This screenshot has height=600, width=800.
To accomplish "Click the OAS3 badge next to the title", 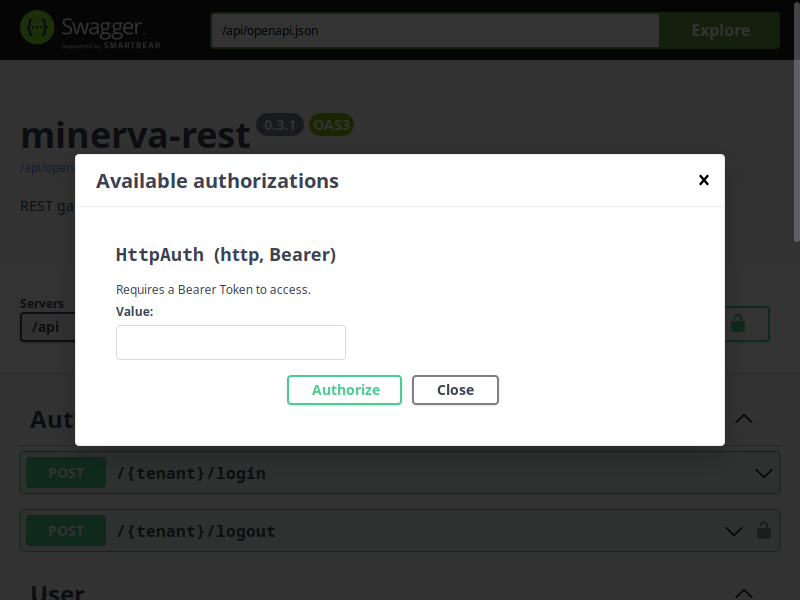I will [331, 125].
